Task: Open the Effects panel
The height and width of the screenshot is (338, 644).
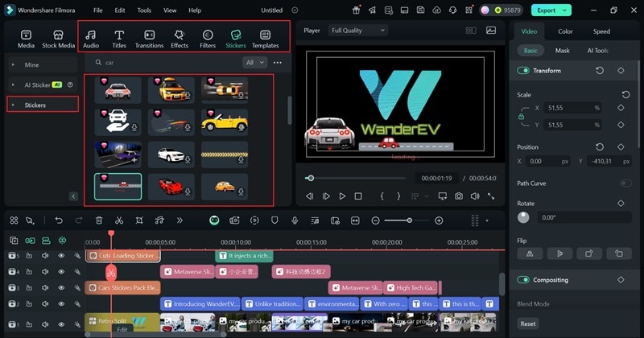Action: coord(180,39)
